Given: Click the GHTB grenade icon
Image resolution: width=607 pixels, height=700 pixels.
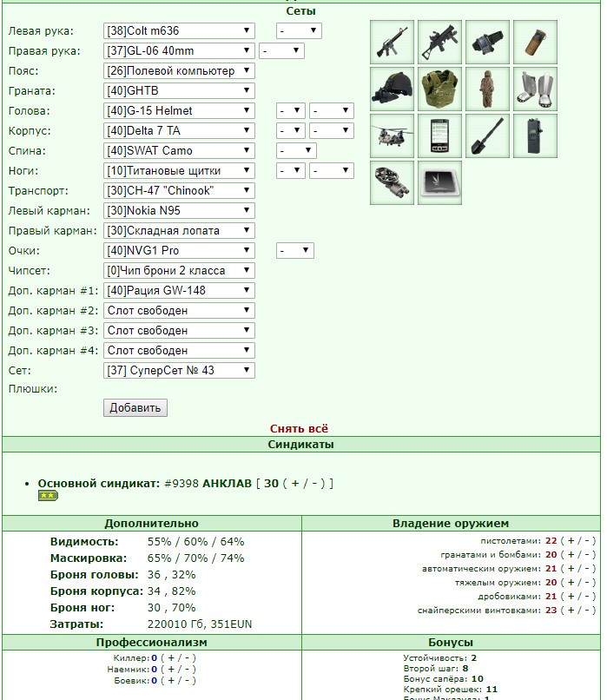Looking at the screenshot, I should click(535, 42).
